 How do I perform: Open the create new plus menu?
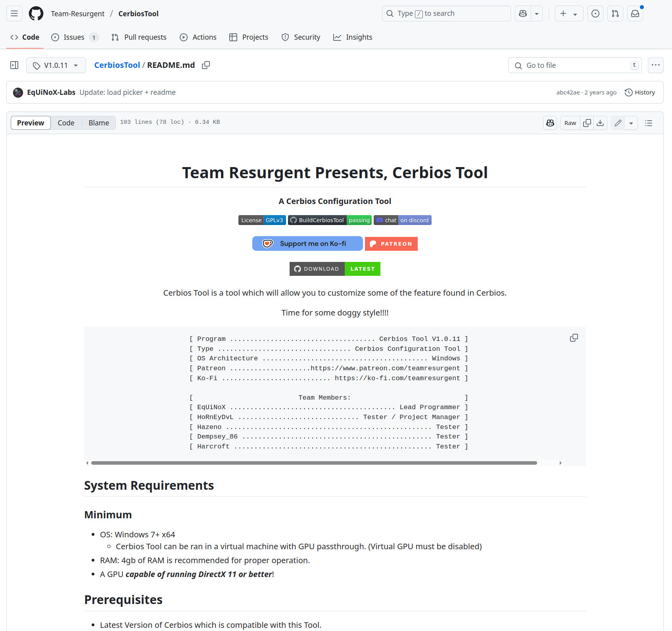[569, 13]
